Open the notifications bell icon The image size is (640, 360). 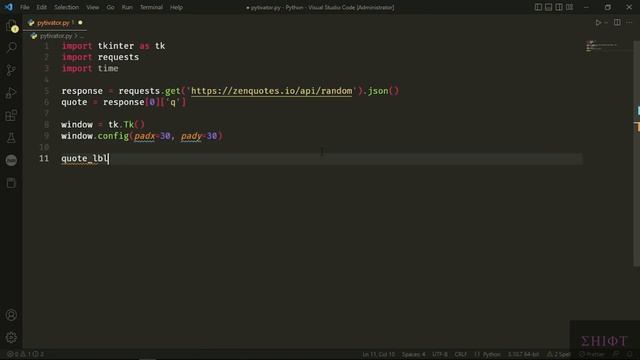click(x=630, y=354)
